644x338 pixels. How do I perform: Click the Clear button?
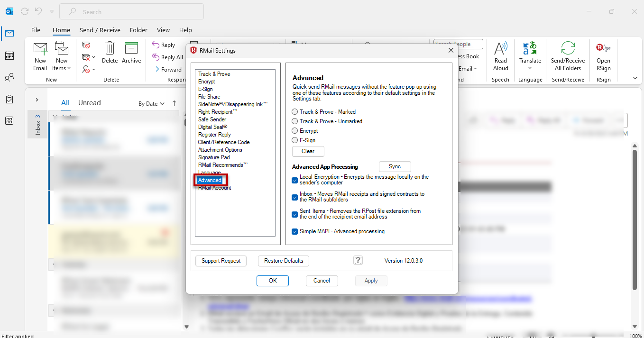tap(308, 151)
